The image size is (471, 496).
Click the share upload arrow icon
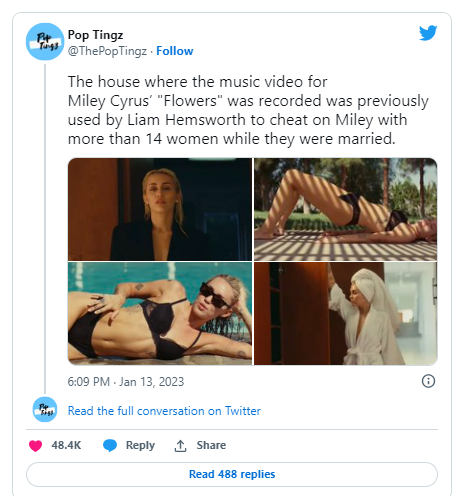click(180, 446)
